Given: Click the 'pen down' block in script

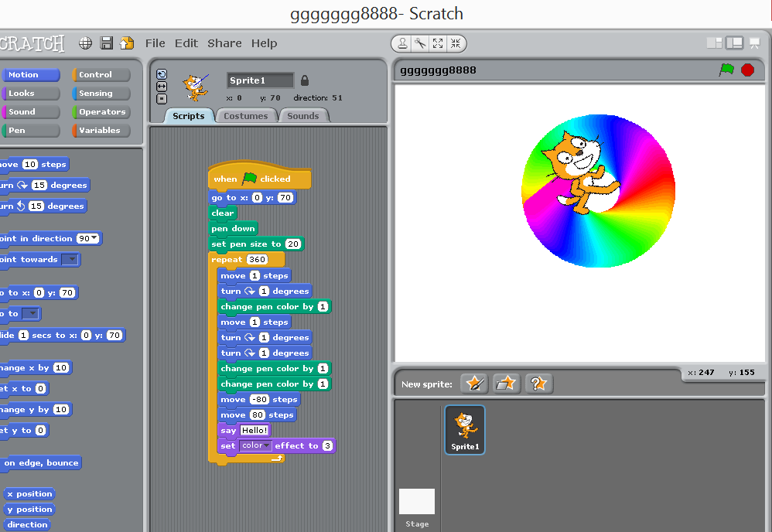Looking at the screenshot, I should pyautogui.click(x=234, y=228).
